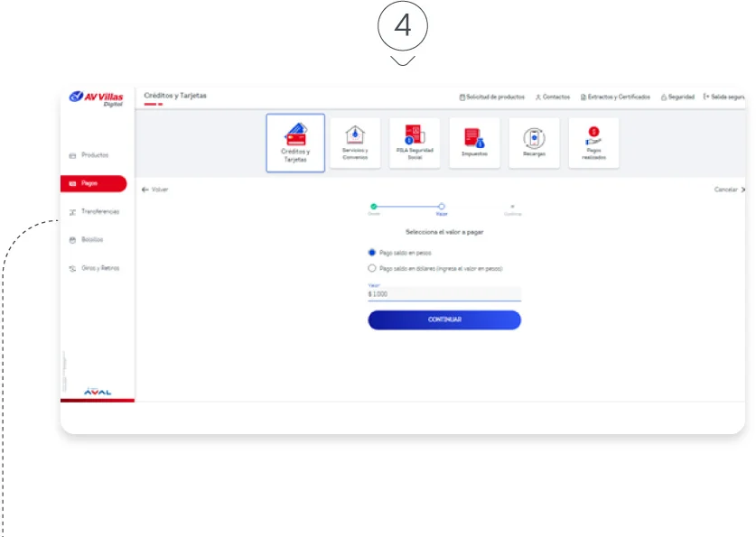Click the Volver back arrow icon
This screenshot has width=756, height=537.
(145, 190)
